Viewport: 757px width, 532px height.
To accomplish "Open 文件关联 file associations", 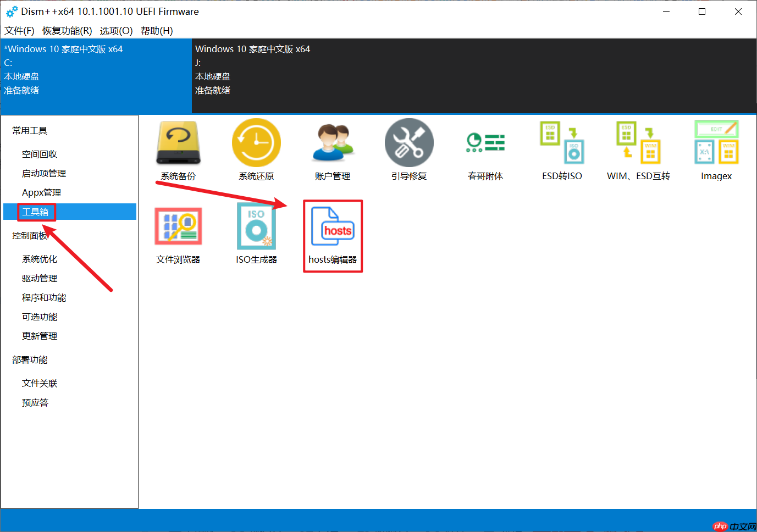I will point(40,384).
